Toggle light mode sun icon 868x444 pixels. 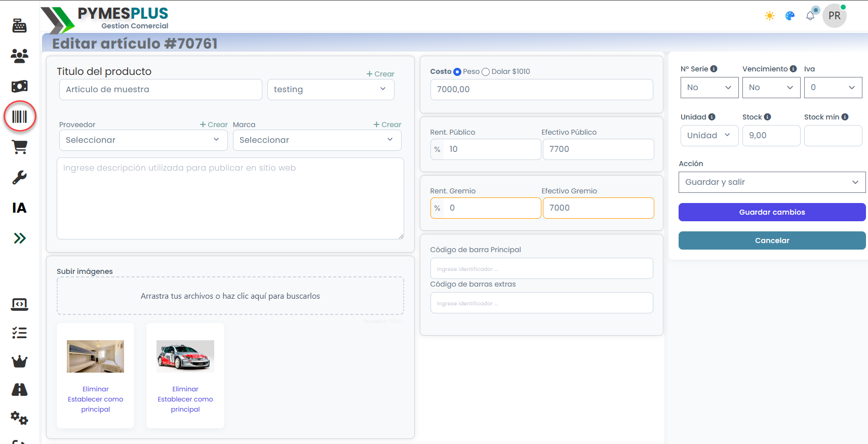770,16
